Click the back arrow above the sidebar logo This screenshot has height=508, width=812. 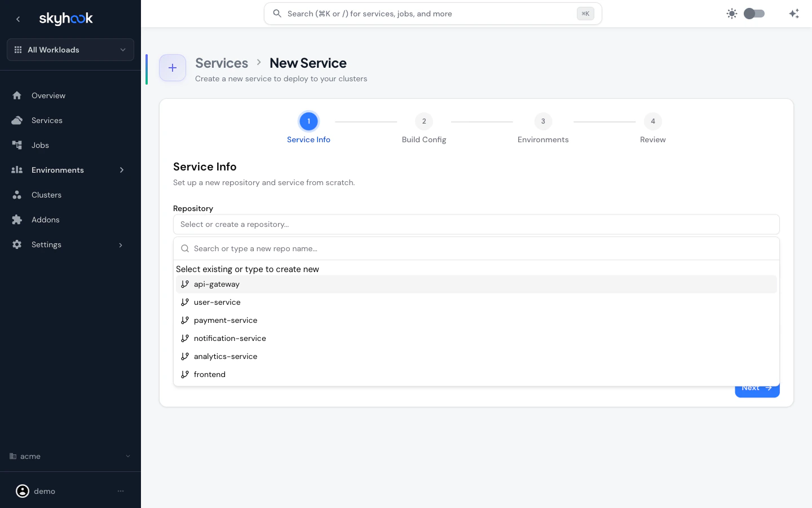tap(18, 19)
